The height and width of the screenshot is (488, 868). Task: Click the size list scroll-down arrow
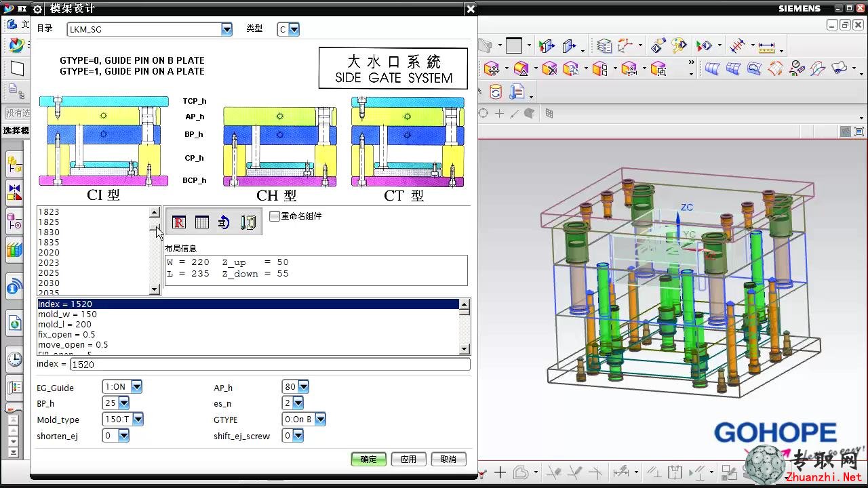(x=155, y=289)
